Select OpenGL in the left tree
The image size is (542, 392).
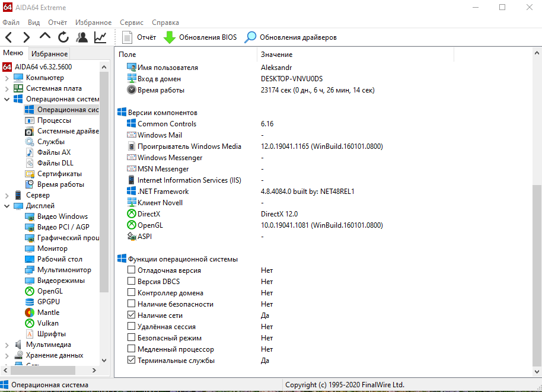[x=50, y=291]
